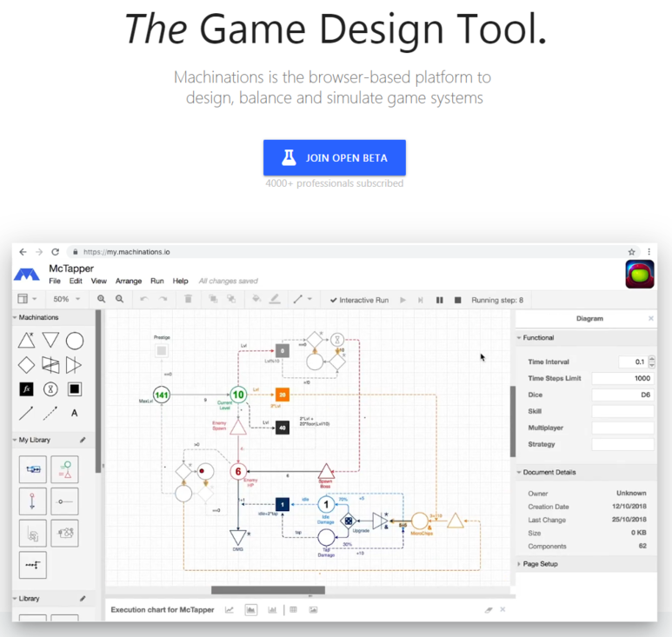Go back using the browser back arrow
The height and width of the screenshot is (637, 672).
tap(23, 252)
